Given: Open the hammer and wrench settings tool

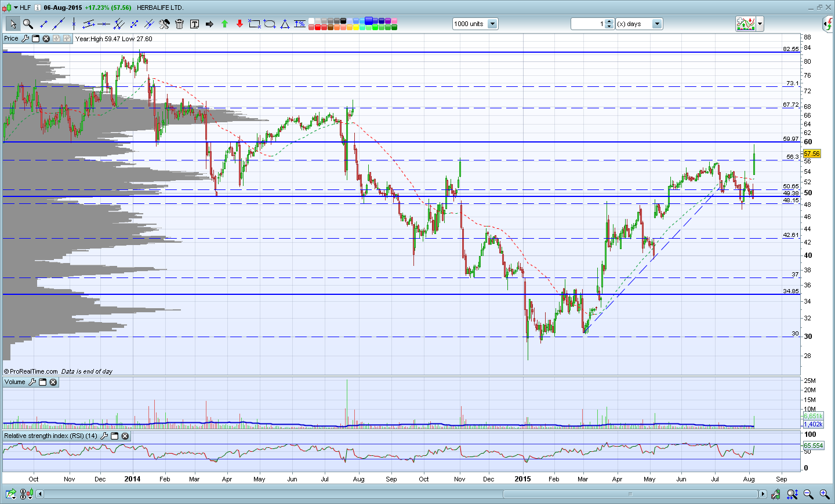Looking at the screenshot, I should pos(164,24).
